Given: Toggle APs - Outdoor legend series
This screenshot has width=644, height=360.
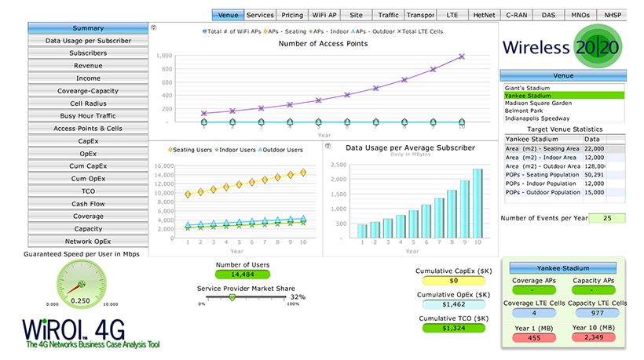Looking at the screenshot, I should pyautogui.click(x=373, y=31).
